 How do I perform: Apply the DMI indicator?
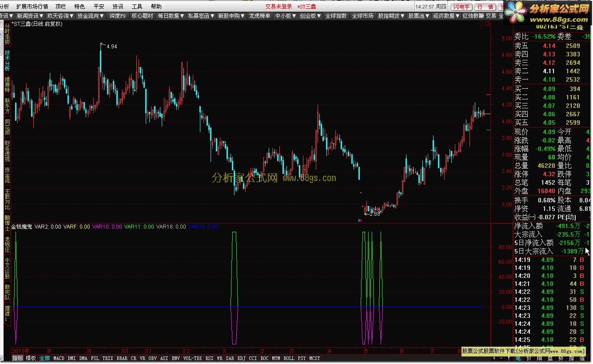click(x=72, y=358)
